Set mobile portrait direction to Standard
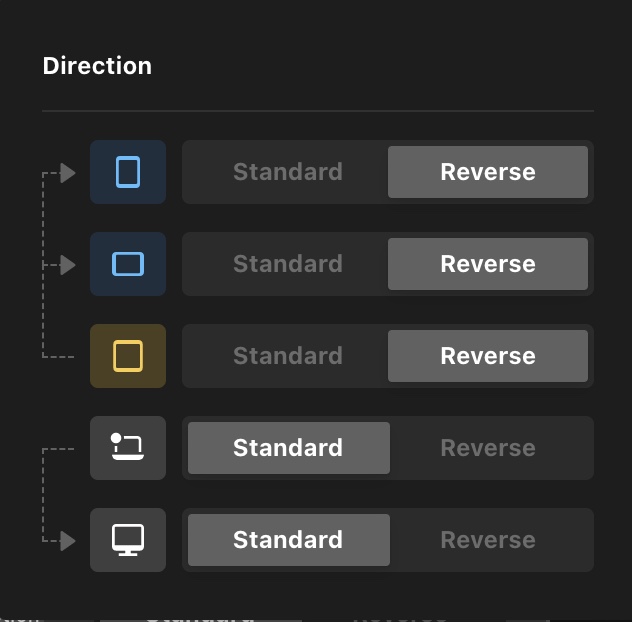 pos(287,172)
